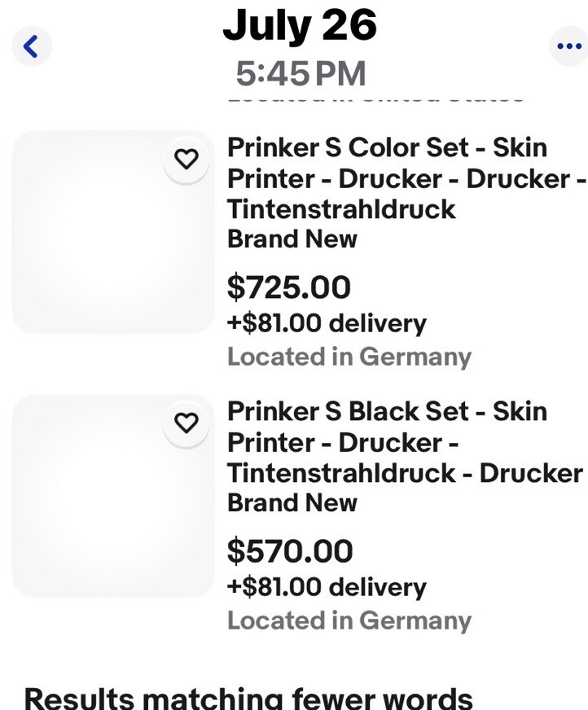Click the $725.00 price

289,287
